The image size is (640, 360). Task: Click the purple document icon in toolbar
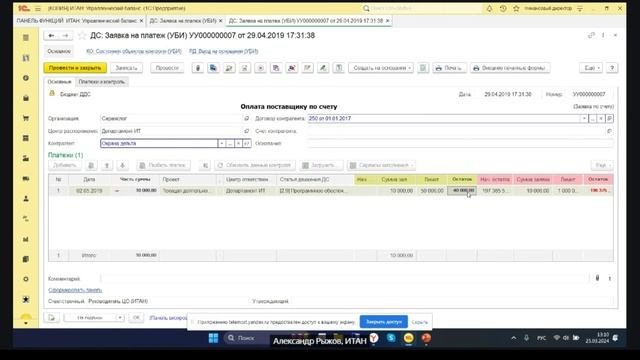click(x=276, y=68)
